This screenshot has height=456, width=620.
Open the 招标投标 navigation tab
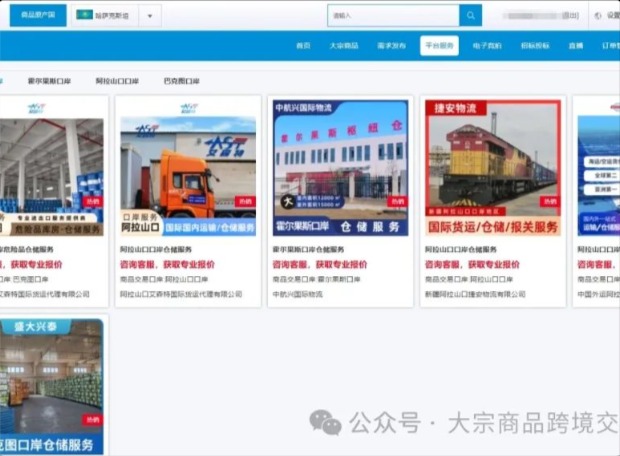coord(535,45)
